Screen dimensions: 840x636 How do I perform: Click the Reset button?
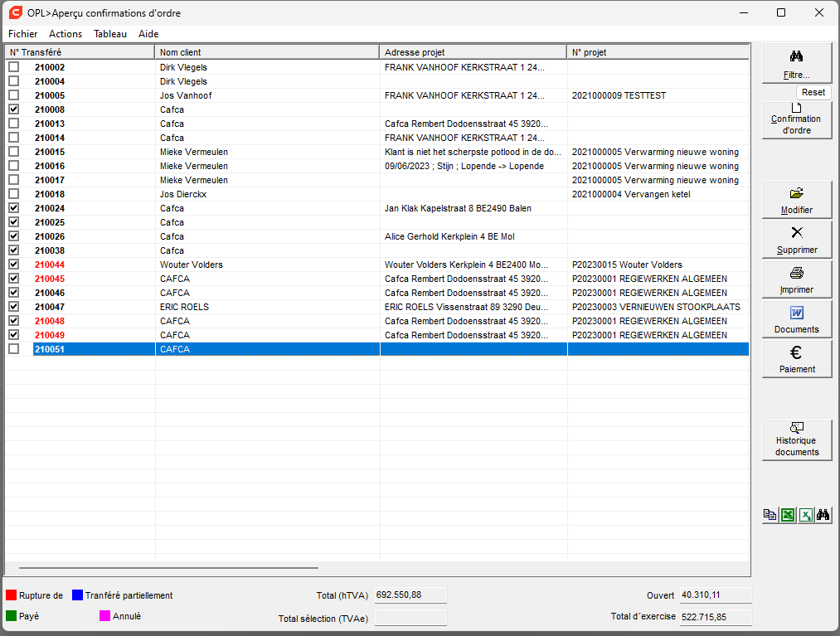tap(813, 92)
